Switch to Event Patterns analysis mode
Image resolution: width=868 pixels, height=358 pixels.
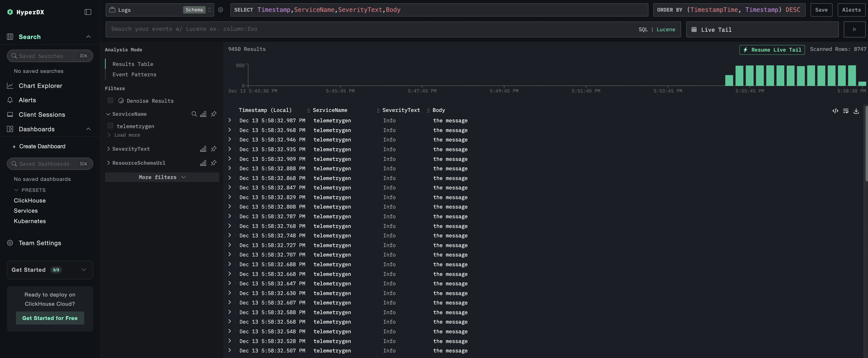134,75
